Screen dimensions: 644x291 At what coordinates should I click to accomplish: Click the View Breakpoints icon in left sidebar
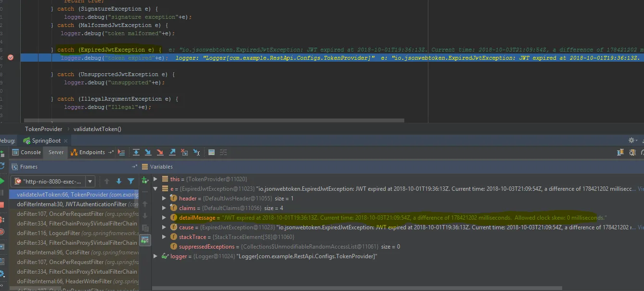(2, 220)
